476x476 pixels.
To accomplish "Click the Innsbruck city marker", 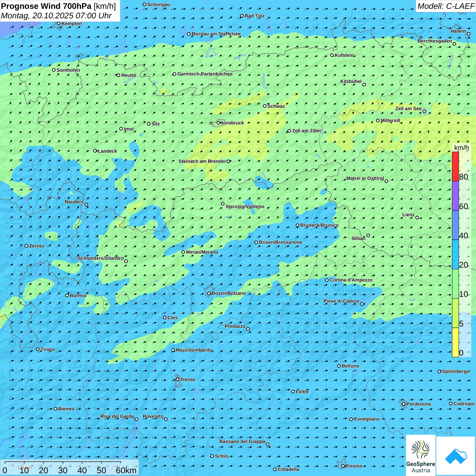I will coord(219,123).
